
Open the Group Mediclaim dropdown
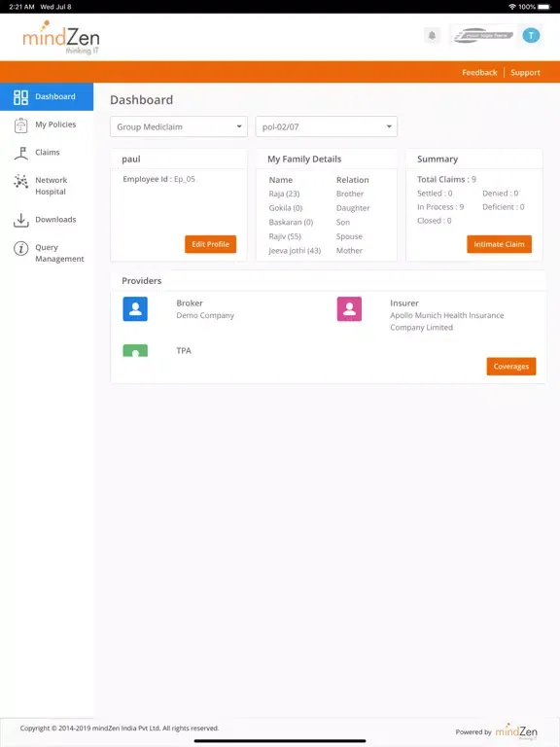coord(179,126)
